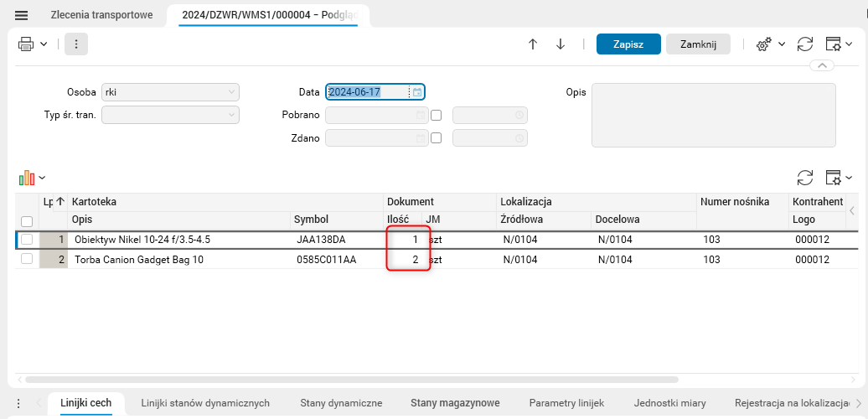The width and height of the screenshot is (868, 419).
Task: Check the row 1 Obiektyw Nikel checkbox
Action: pos(27,240)
